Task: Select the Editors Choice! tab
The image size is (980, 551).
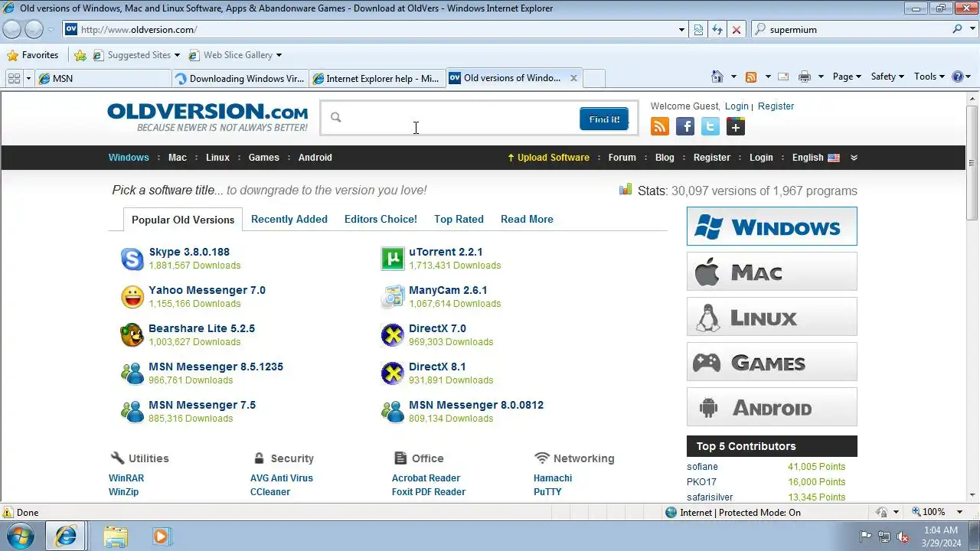Action: (x=381, y=219)
